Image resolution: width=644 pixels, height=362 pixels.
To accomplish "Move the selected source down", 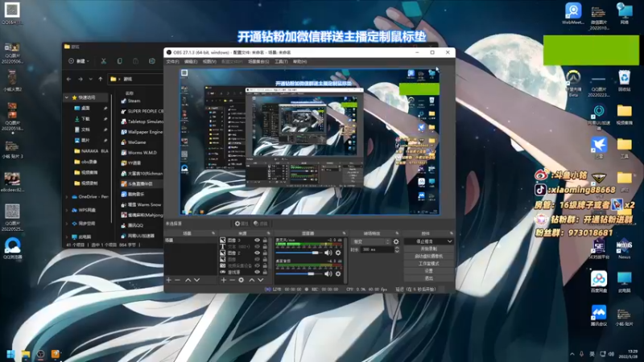I will [260, 280].
